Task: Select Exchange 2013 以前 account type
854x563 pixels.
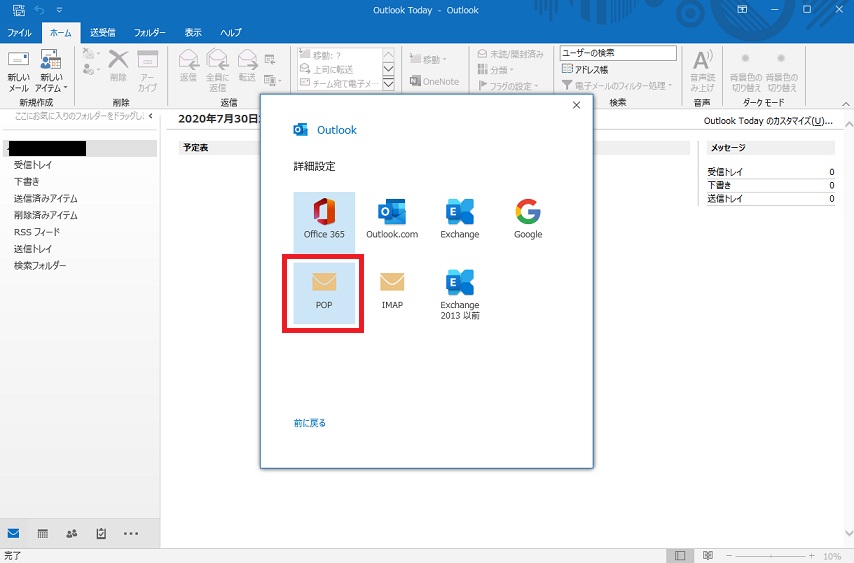Action: click(x=460, y=294)
